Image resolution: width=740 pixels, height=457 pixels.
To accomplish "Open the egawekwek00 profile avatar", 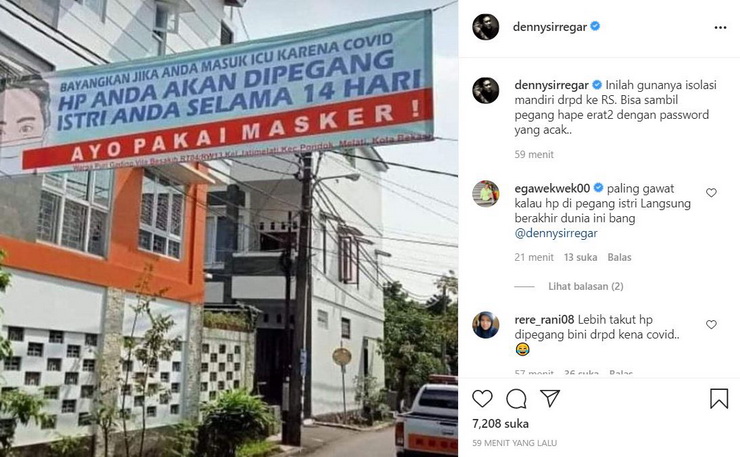I will 486,194.
